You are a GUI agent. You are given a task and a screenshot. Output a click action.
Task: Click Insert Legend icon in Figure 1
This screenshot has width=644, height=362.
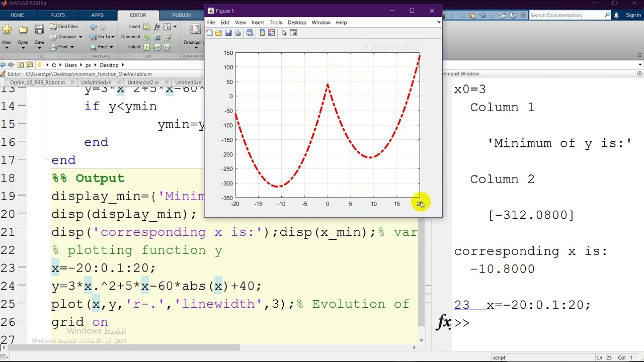point(272,33)
